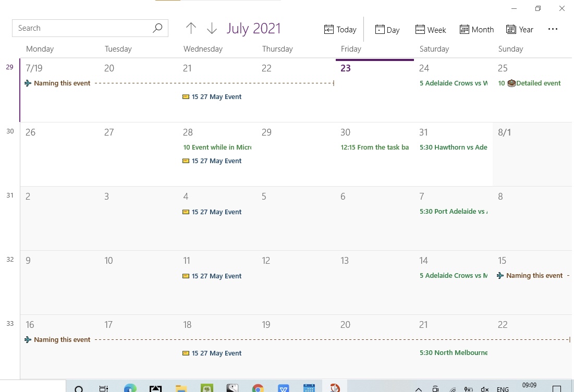Jump to current date with Today button
Viewport: 574px width, 392px height.
(x=340, y=30)
